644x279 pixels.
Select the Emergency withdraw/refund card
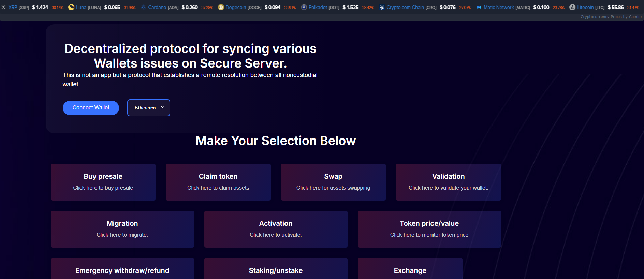122,269
